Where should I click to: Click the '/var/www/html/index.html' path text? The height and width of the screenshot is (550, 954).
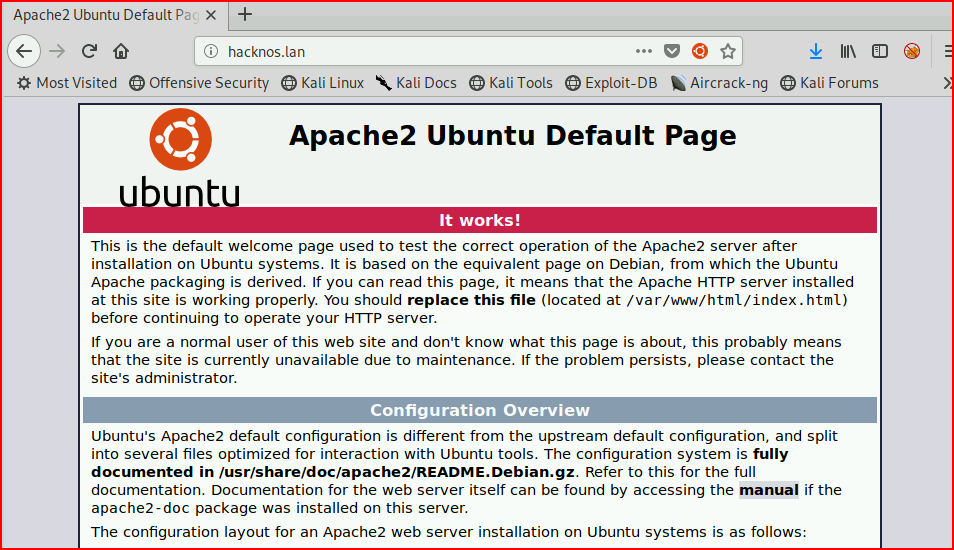point(734,300)
